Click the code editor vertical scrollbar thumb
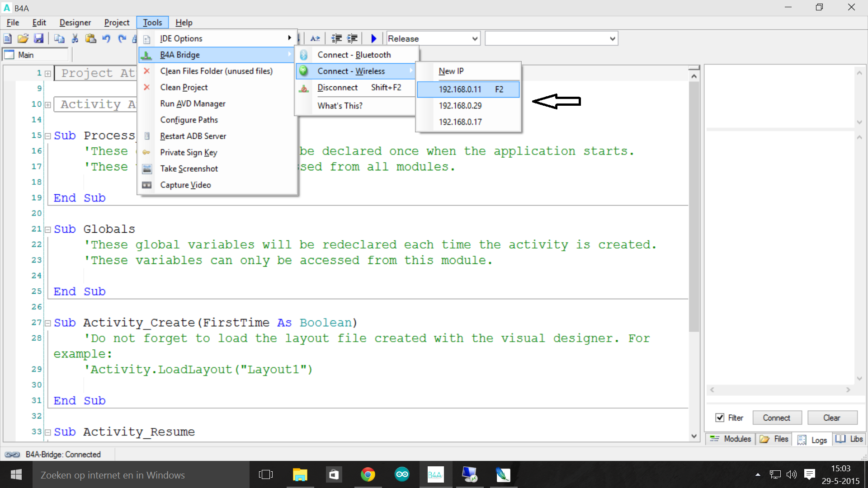The width and height of the screenshot is (868, 488). 694,206
